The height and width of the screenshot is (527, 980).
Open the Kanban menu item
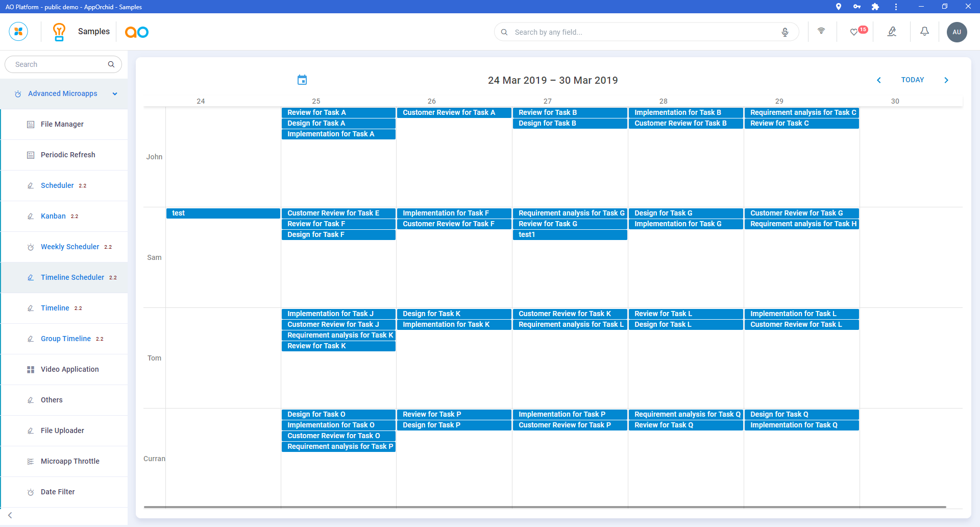click(53, 216)
